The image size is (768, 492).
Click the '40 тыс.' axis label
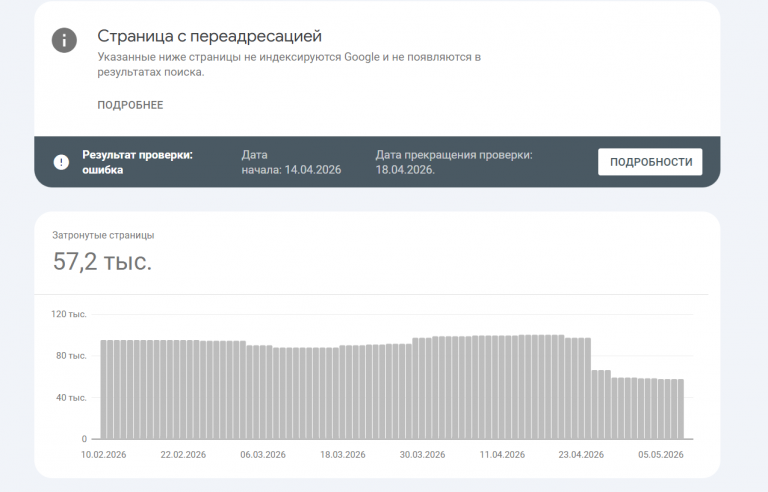click(71, 397)
